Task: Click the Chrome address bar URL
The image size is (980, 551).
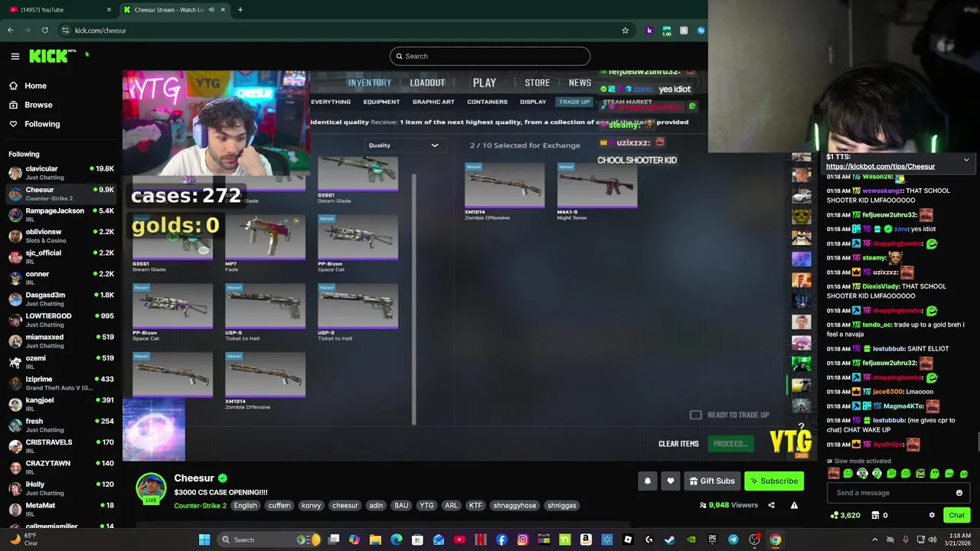Action: tap(100, 31)
